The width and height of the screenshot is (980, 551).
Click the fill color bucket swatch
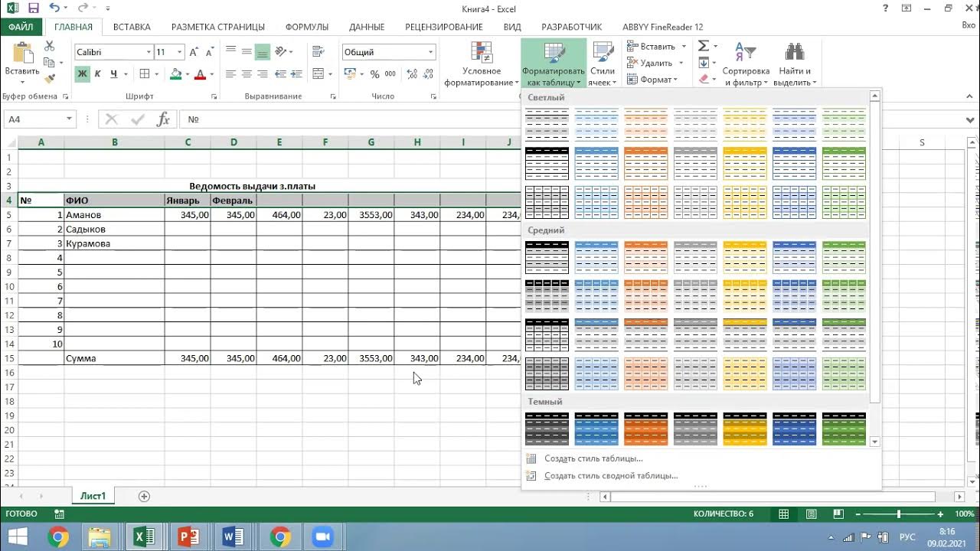coord(175,74)
